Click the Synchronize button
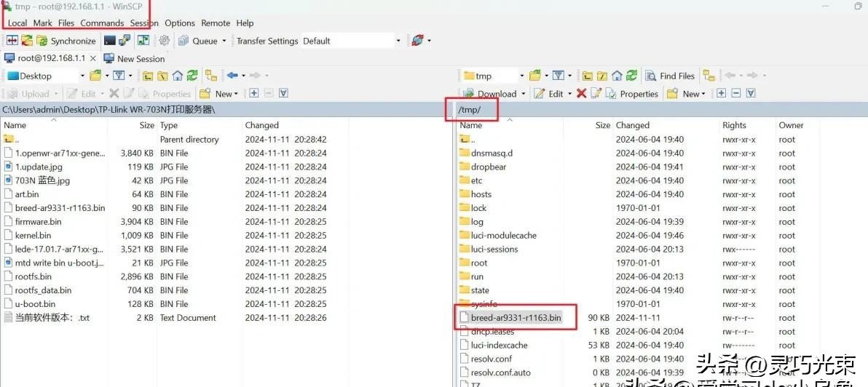The width and height of the screenshot is (868, 387). point(66,41)
